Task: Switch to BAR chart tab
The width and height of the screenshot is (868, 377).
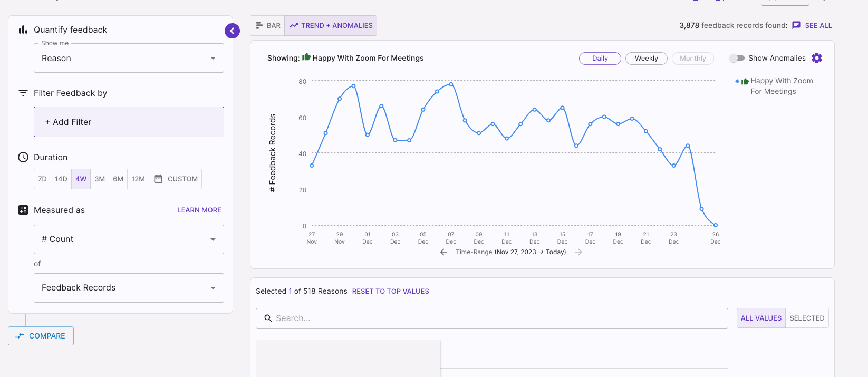Action: tap(267, 25)
